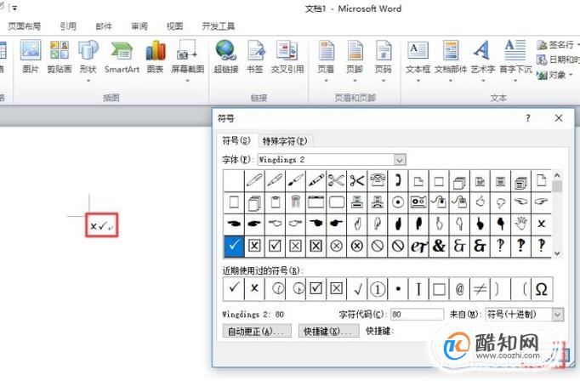This screenshot has width=580, height=392.
Task: Switch to the 邮件 ribbon tab
Action: point(104,26)
